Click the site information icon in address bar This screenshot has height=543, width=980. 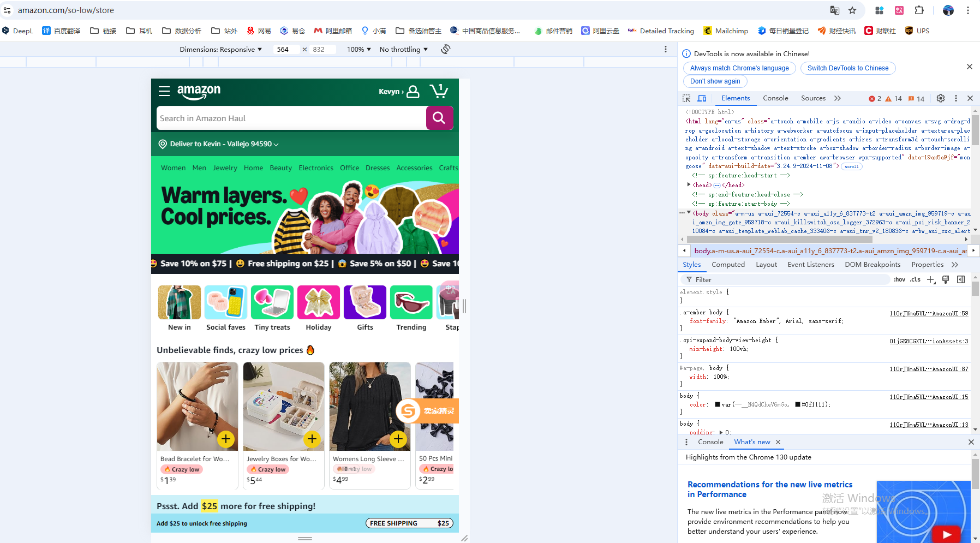7,10
